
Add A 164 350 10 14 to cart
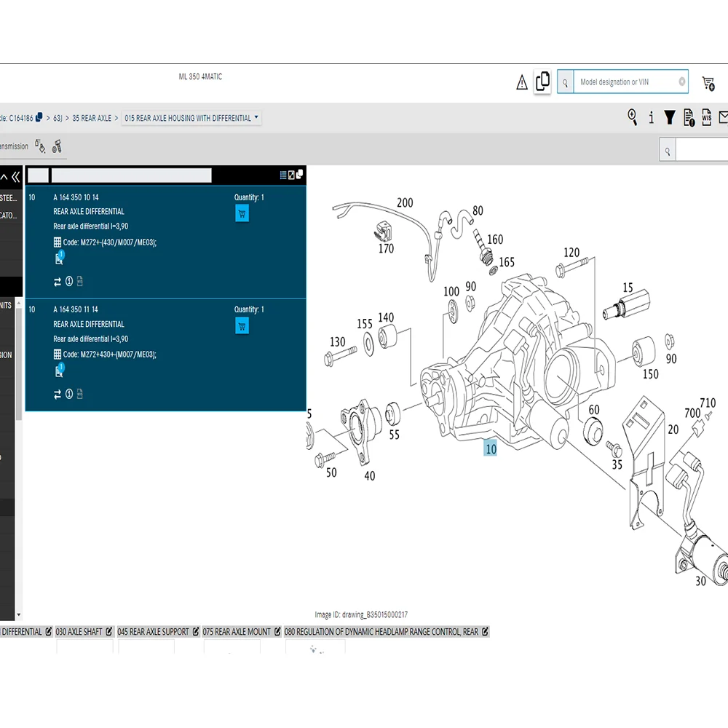[x=242, y=213]
